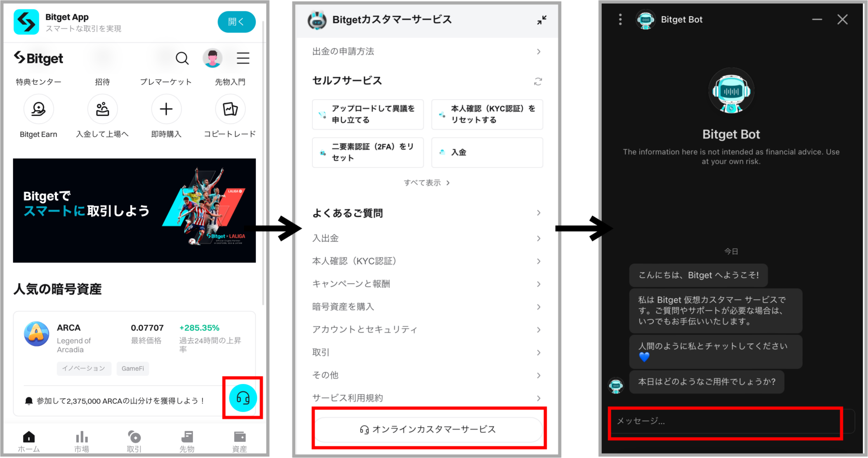Expand サービス利用規約 row
Screen dimensions: 868x458
(427, 398)
